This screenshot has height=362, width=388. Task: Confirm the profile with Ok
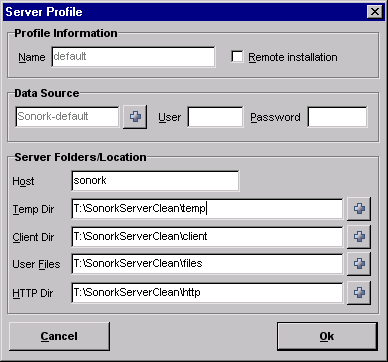pos(327,336)
